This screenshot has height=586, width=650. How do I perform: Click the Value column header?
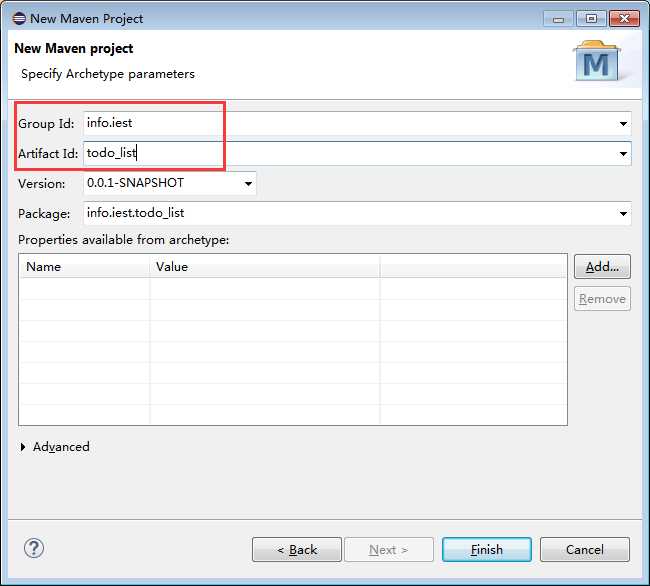264,266
